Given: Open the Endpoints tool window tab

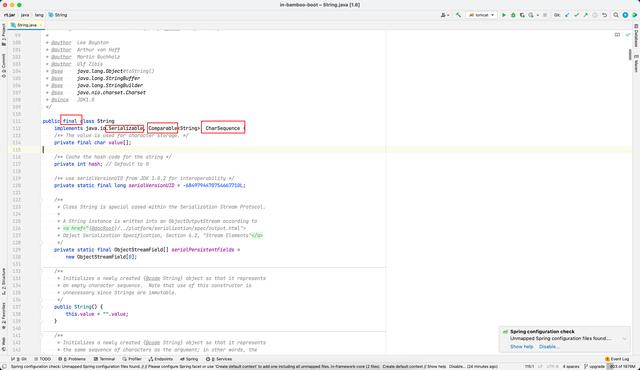Looking at the screenshot, I should click(x=160, y=359).
